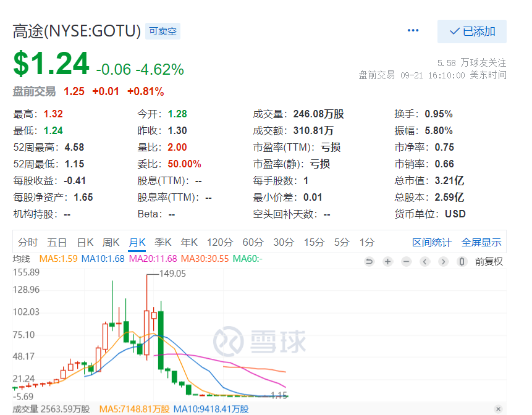The width and height of the screenshot is (532, 415).
Task: Click the 52周最高 value 4.58
Action: click(74, 147)
